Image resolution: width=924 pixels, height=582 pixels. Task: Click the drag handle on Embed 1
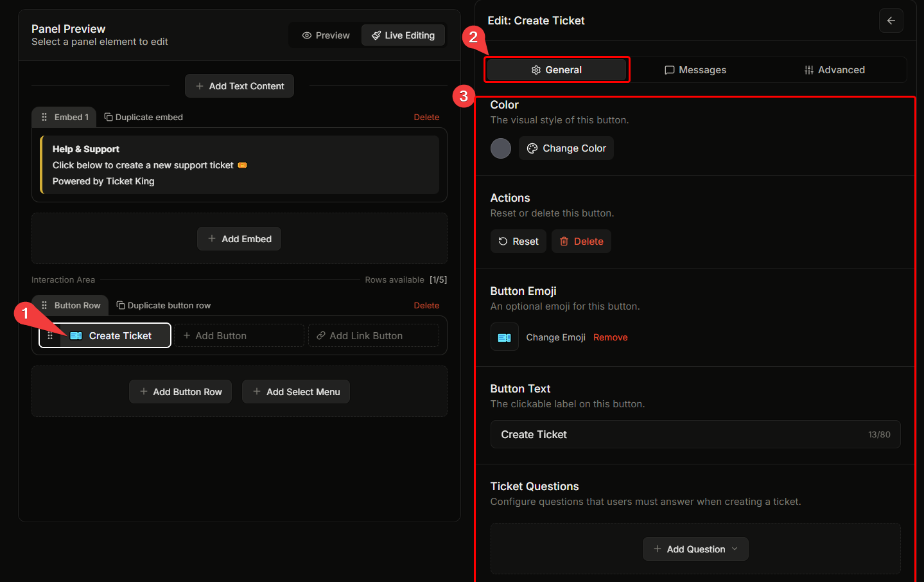coord(44,117)
